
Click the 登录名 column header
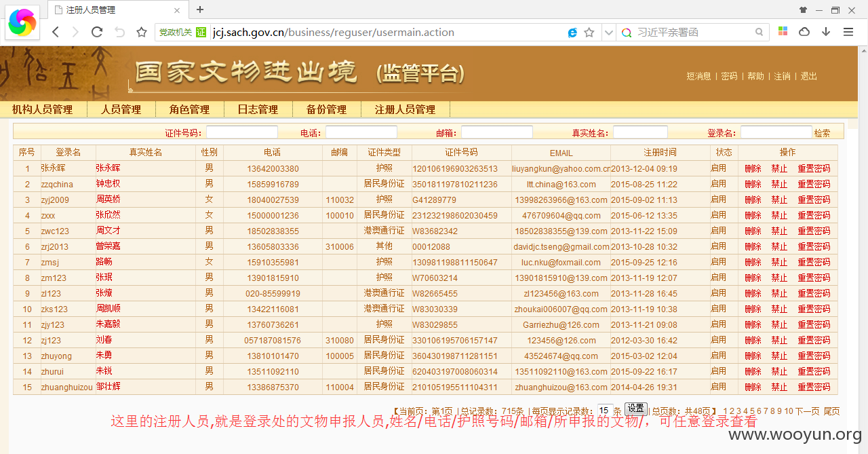(x=68, y=152)
